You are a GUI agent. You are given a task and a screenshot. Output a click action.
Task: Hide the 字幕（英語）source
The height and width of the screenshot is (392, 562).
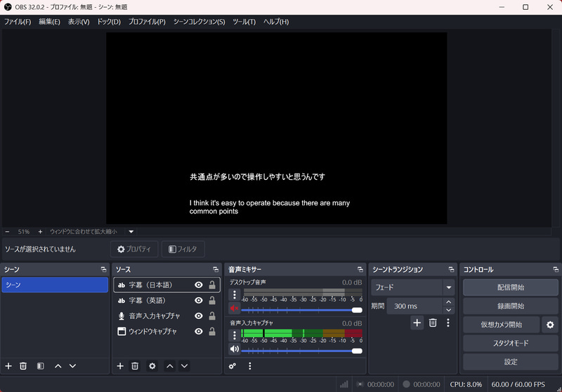199,300
